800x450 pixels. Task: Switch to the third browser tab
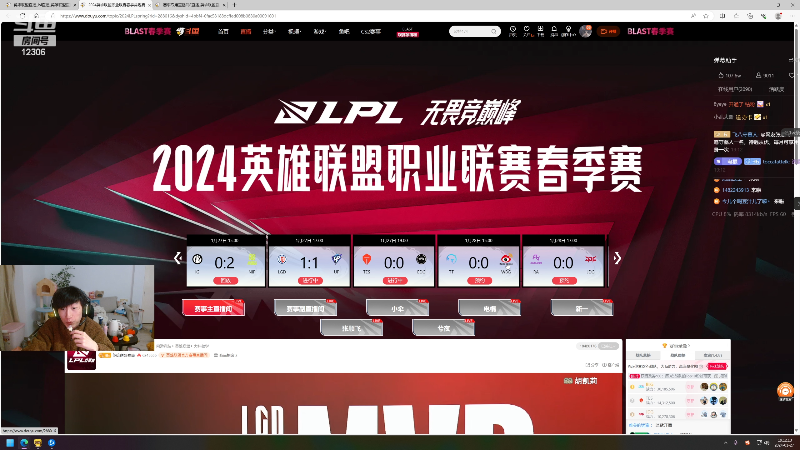(x=190, y=5)
